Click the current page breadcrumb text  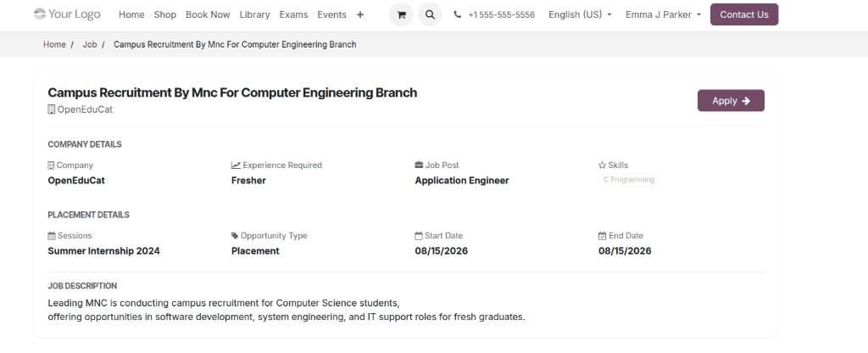point(235,44)
